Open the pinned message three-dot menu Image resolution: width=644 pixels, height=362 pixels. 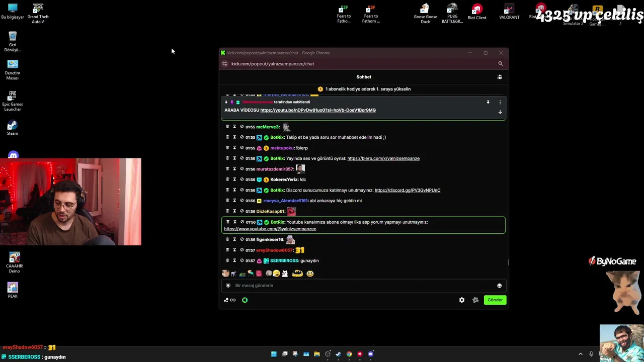[500, 102]
